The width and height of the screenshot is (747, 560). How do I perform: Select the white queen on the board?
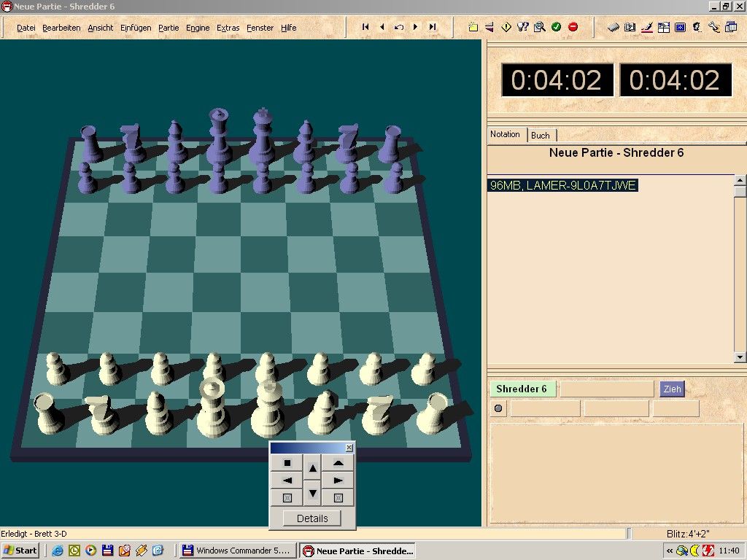click(x=212, y=408)
